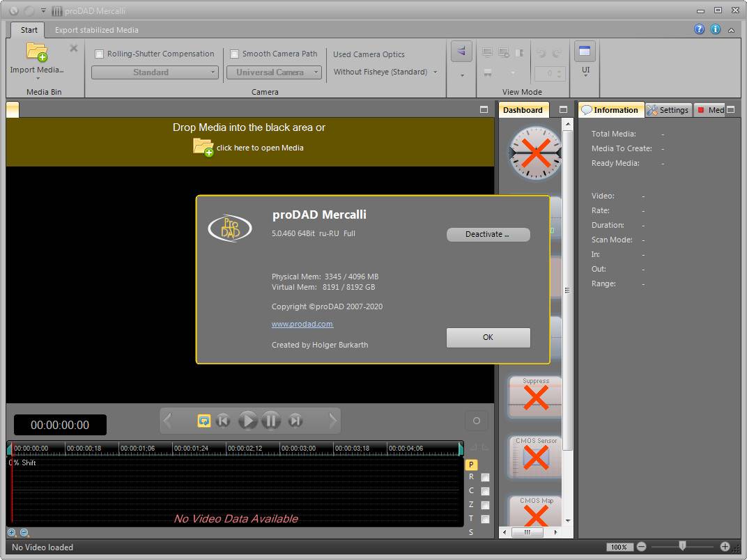
Task: Expand the View Mode dropdown arrow
Action: point(513,73)
